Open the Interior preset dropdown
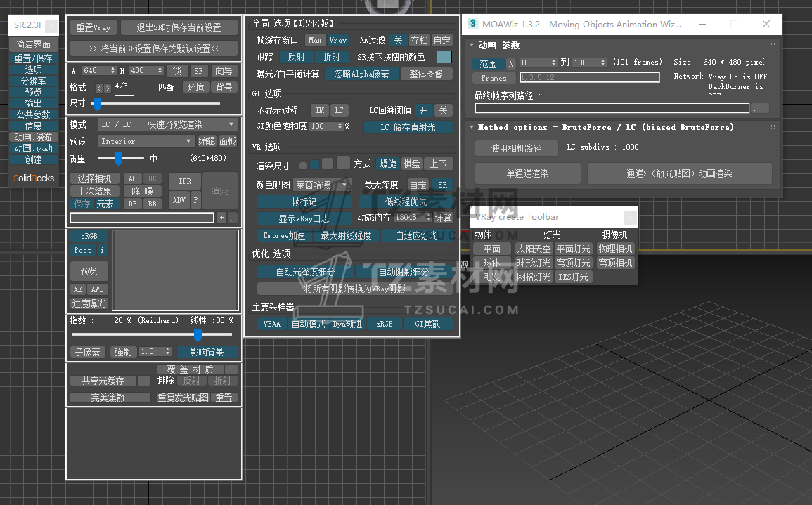The width and height of the screenshot is (812, 505). 146,141
